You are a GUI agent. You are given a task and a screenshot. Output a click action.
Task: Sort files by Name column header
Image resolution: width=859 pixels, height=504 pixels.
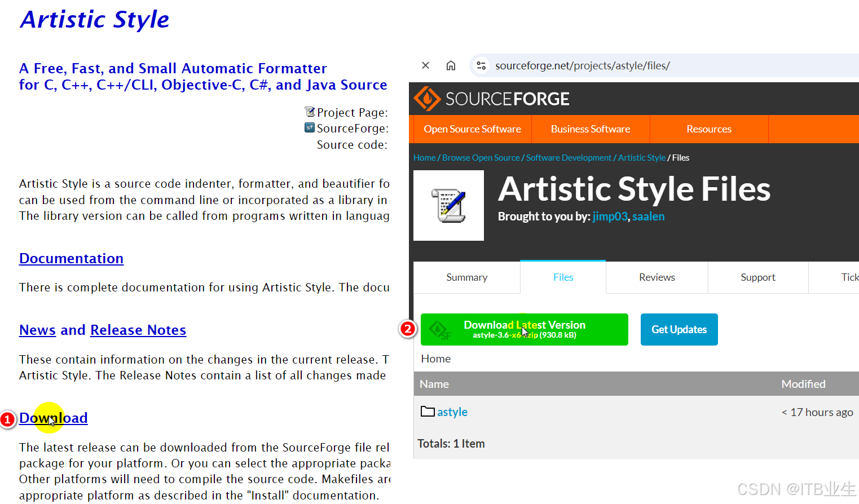coord(434,384)
